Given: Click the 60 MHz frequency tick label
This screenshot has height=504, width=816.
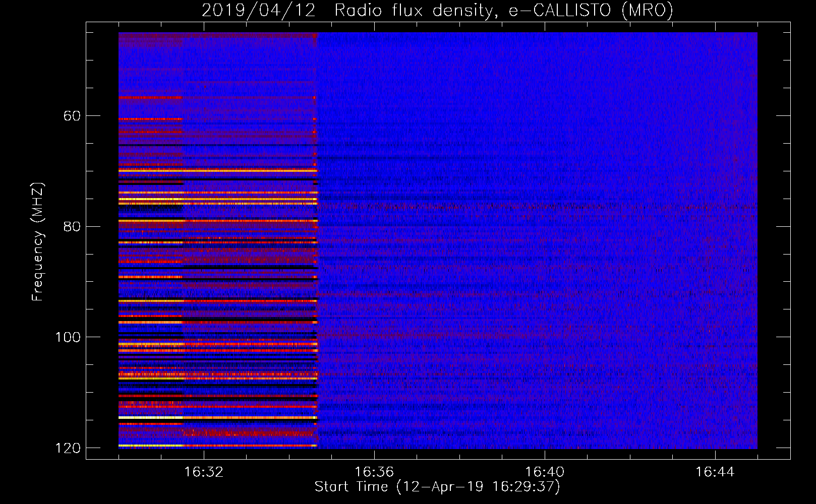Looking at the screenshot, I should point(72,116).
